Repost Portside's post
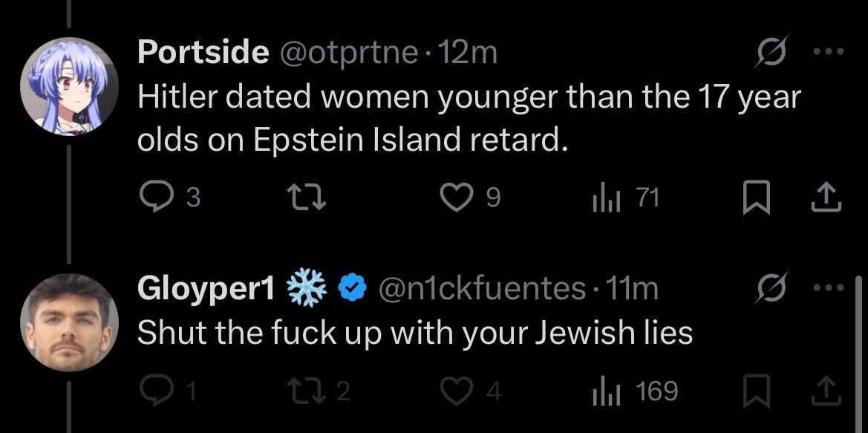 (306, 198)
